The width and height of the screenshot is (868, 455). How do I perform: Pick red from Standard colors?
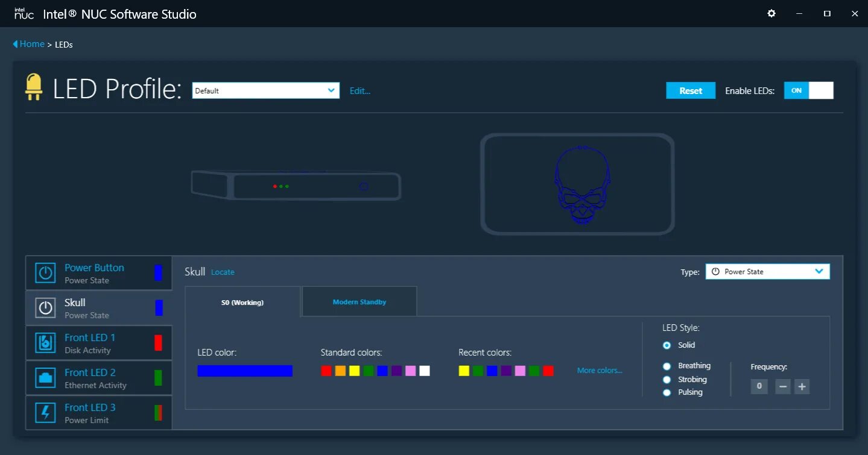(x=326, y=371)
